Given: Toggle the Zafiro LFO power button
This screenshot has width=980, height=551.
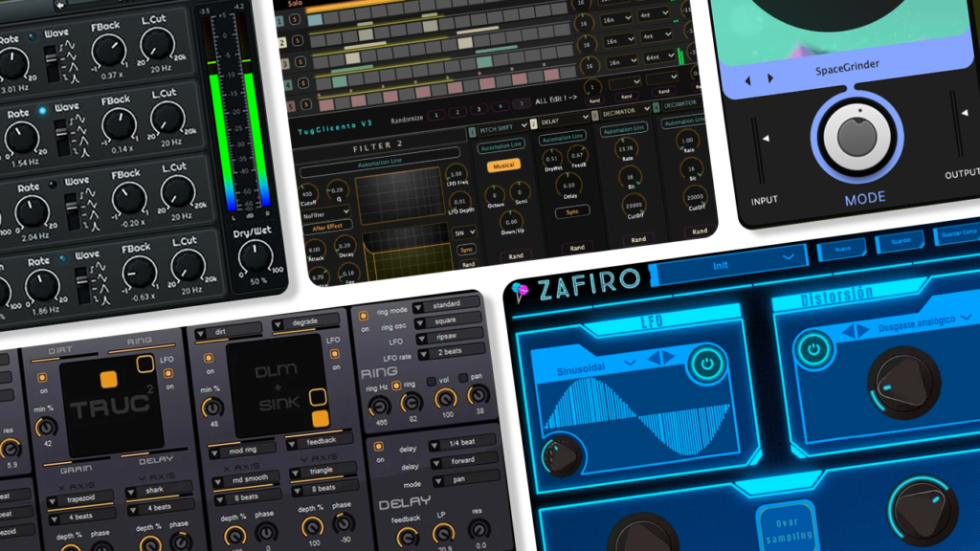Looking at the screenshot, I should pyautogui.click(x=707, y=364).
